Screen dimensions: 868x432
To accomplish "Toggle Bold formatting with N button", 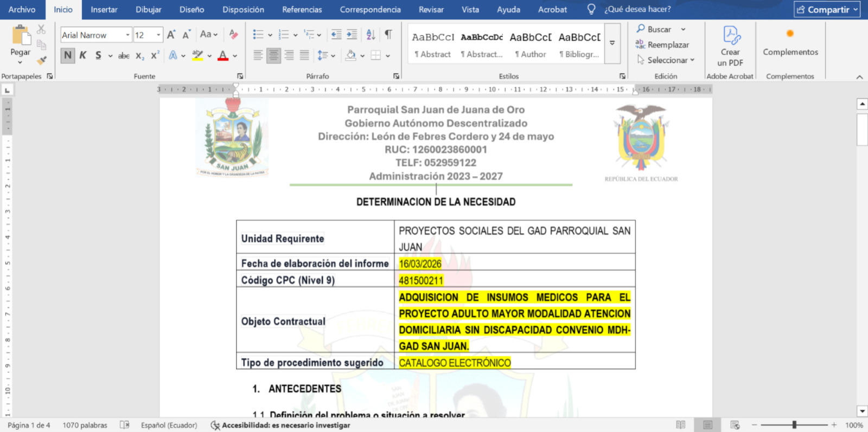I will coord(67,55).
